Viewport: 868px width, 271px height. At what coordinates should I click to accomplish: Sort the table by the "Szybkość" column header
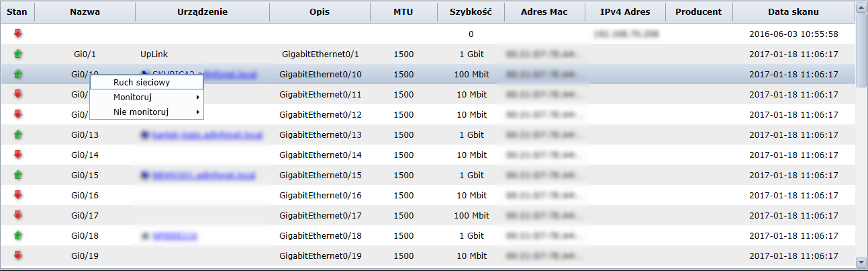471,12
